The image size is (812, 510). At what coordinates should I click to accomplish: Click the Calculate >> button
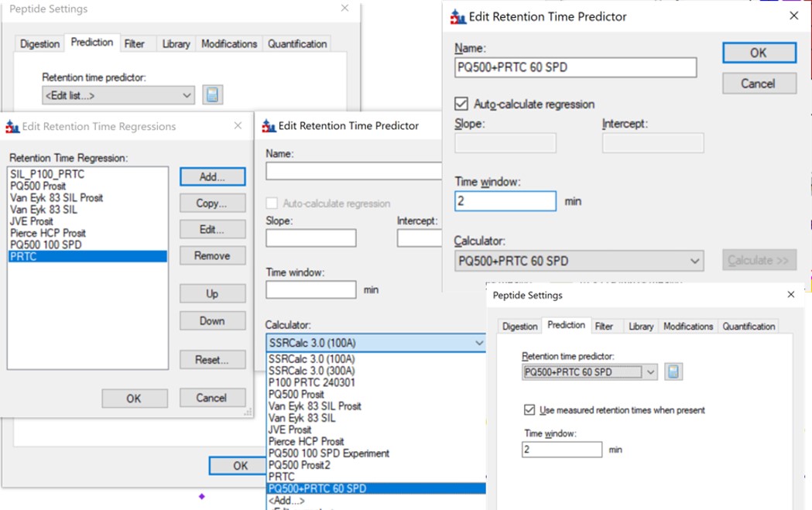click(759, 261)
